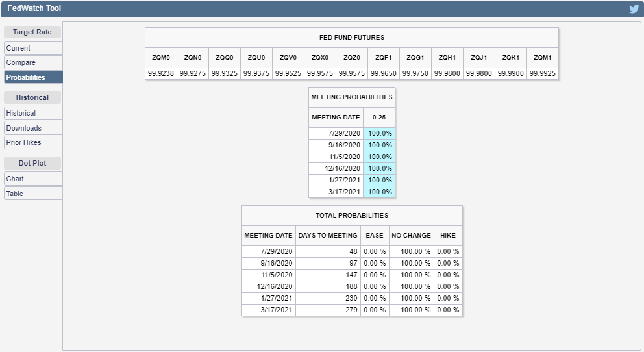644x352 pixels.
Task: Click the NO CHANGE column header
Action: [x=411, y=235]
